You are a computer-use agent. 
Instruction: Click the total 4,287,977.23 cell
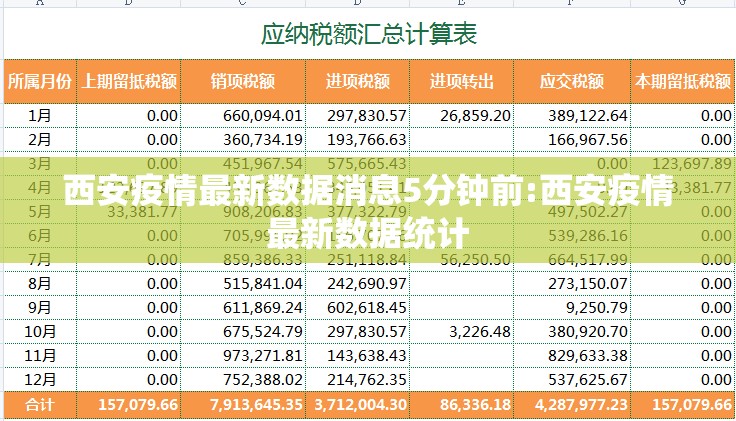(x=572, y=405)
